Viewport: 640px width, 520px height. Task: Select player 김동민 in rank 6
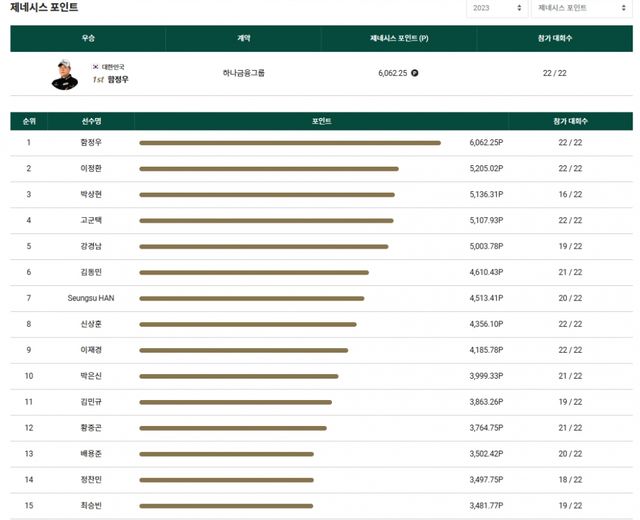91,272
